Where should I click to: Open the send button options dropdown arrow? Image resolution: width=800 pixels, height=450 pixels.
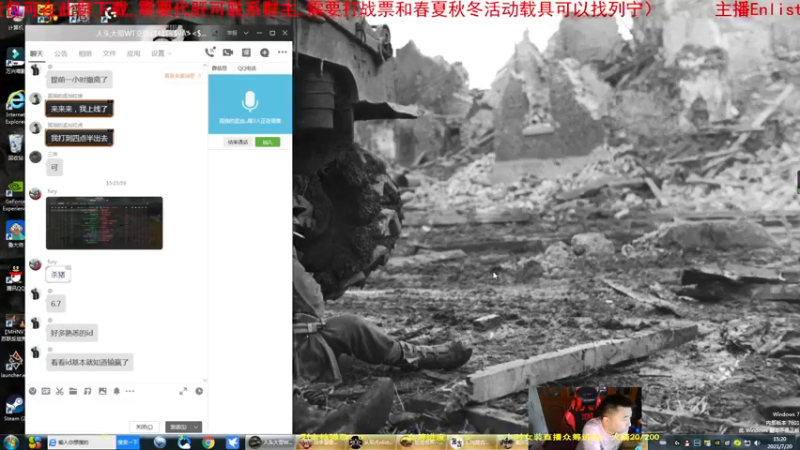point(196,427)
